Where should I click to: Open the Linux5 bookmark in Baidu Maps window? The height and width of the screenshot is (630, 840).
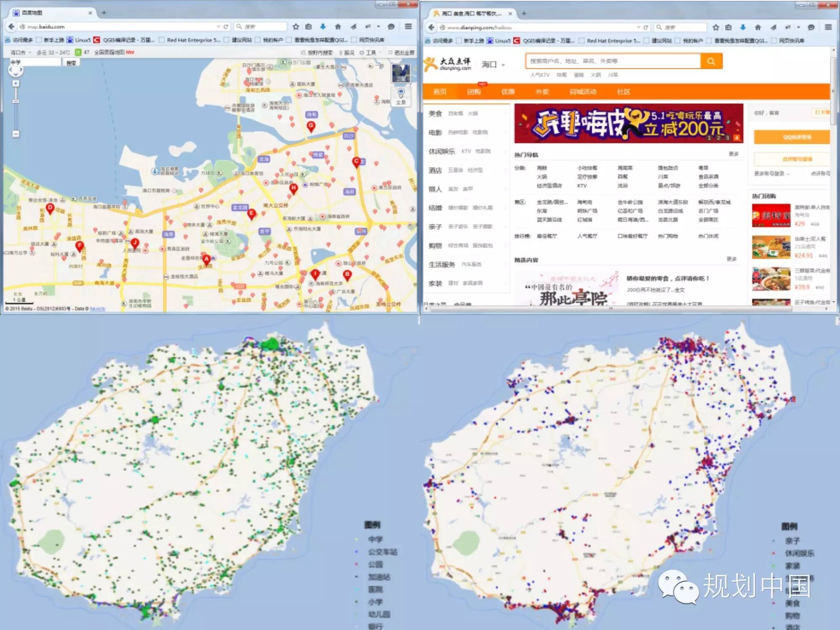tap(79, 40)
